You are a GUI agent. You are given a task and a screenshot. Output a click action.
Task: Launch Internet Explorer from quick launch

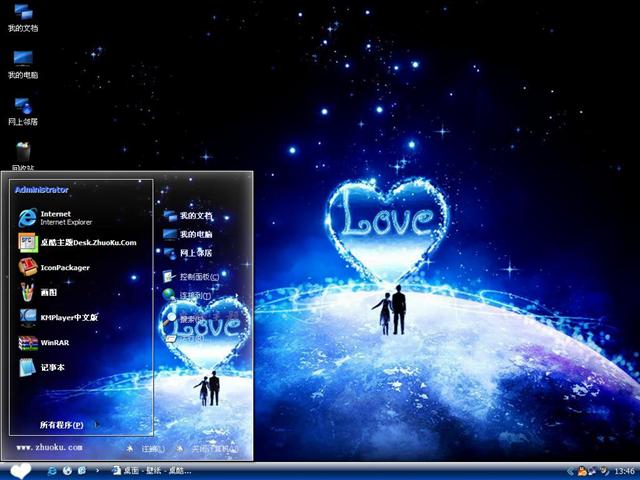pyautogui.click(x=52, y=471)
